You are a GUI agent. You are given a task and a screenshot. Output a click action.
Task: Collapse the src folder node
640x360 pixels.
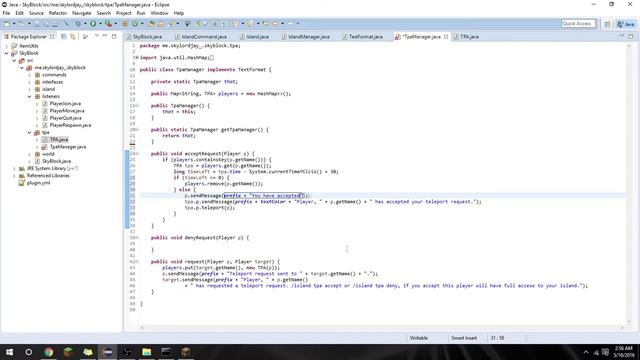(14, 60)
